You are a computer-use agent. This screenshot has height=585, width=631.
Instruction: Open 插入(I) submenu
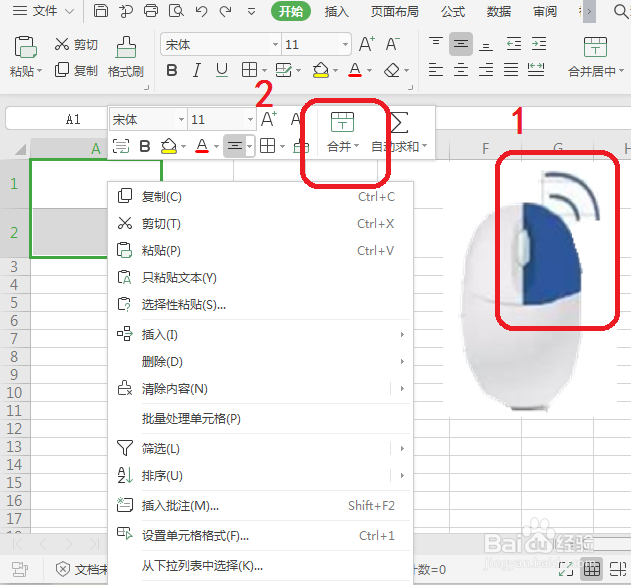[x=260, y=334]
